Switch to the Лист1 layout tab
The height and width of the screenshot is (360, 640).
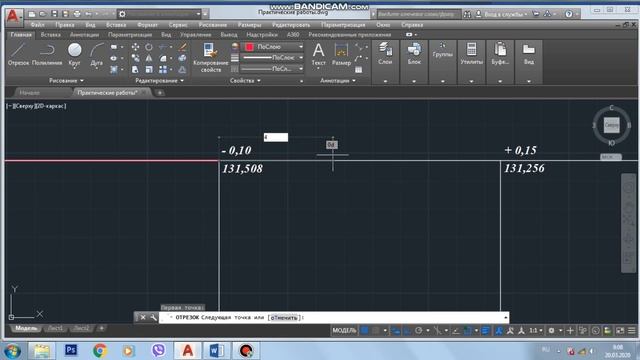click(56, 328)
